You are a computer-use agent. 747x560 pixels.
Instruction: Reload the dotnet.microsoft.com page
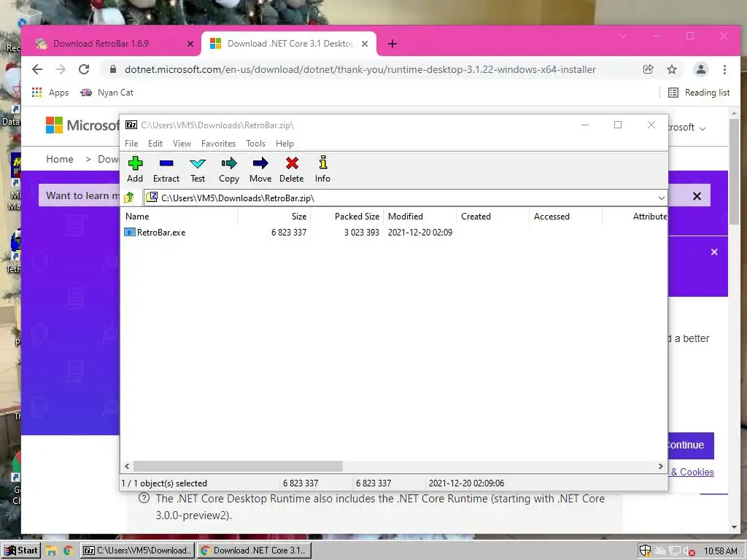pyautogui.click(x=84, y=69)
